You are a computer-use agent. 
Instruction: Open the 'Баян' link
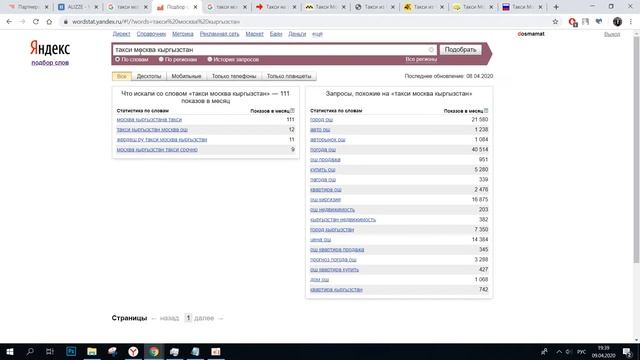[x=276, y=34]
